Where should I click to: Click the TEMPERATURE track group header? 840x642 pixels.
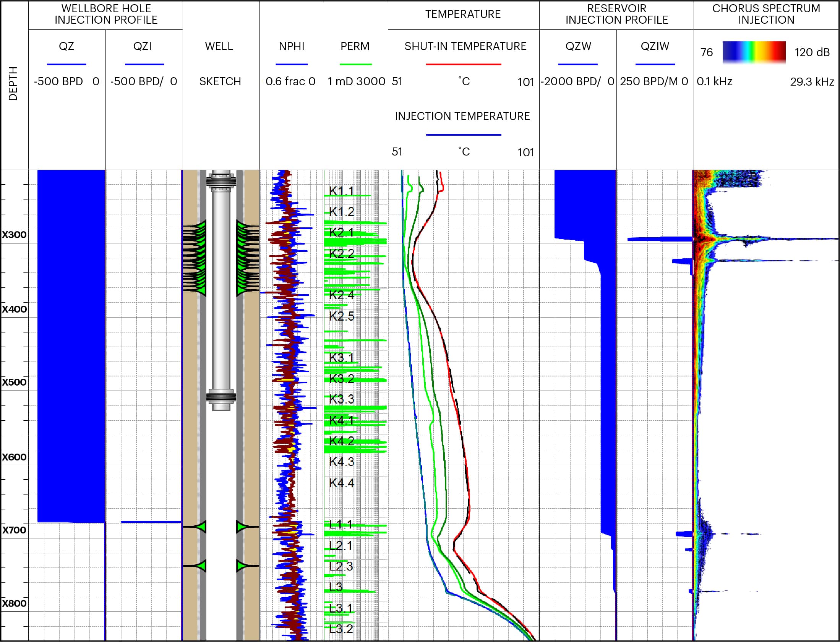point(463,15)
